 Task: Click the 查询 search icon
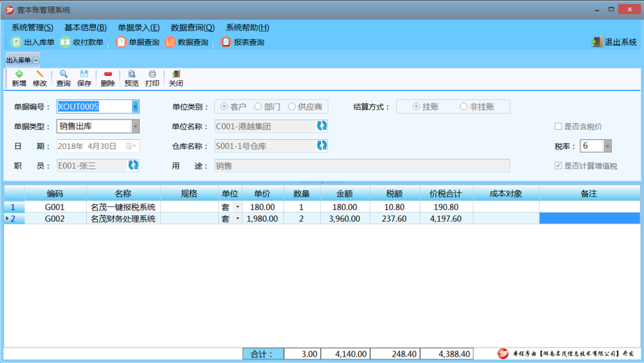[63, 74]
